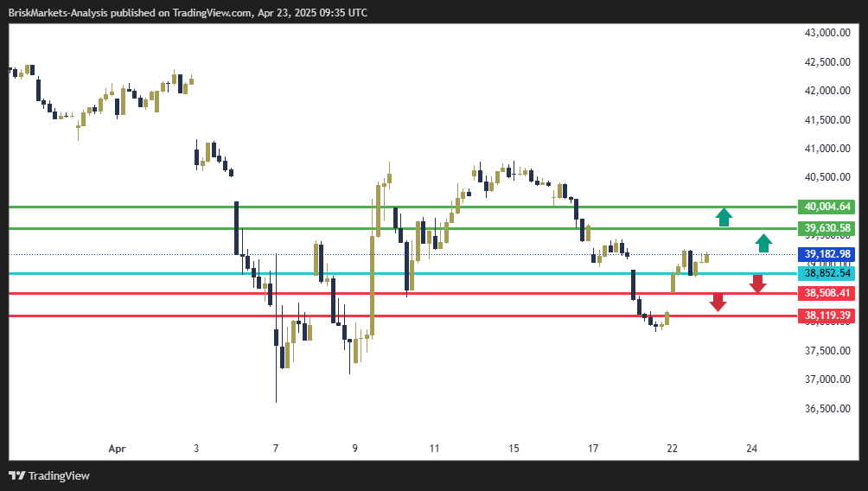Click the '7' date on time axis
This screenshot has height=491, width=868.
pos(276,449)
